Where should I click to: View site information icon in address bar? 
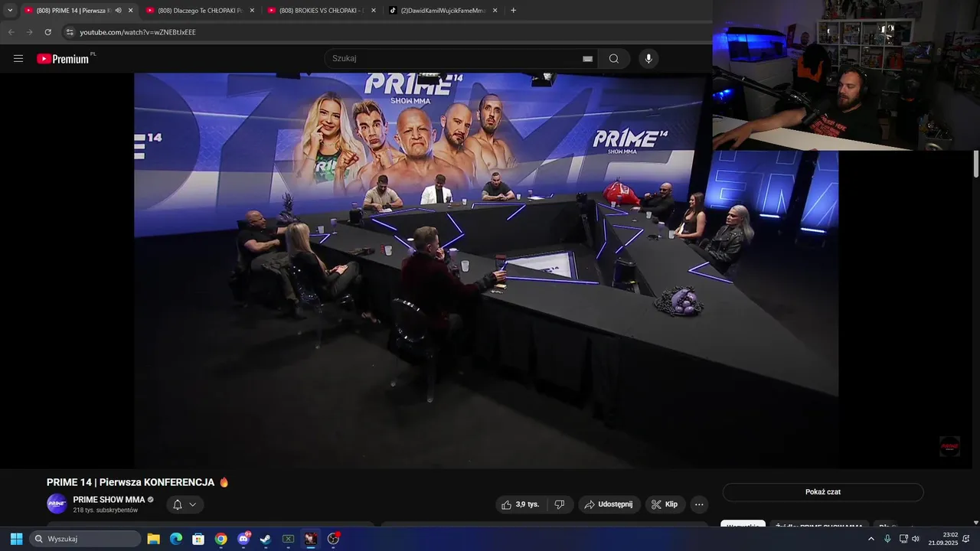pos(70,32)
